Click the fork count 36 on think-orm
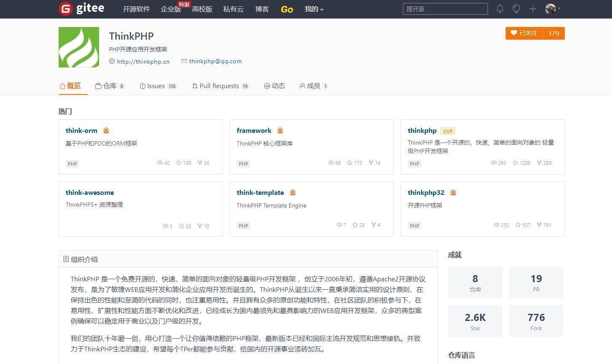 203,163
